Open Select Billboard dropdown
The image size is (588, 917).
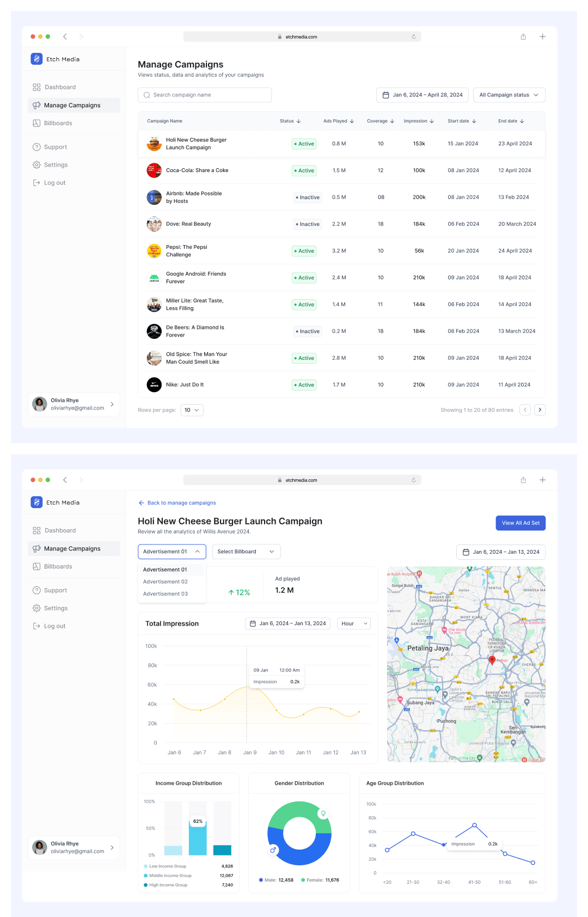(246, 552)
